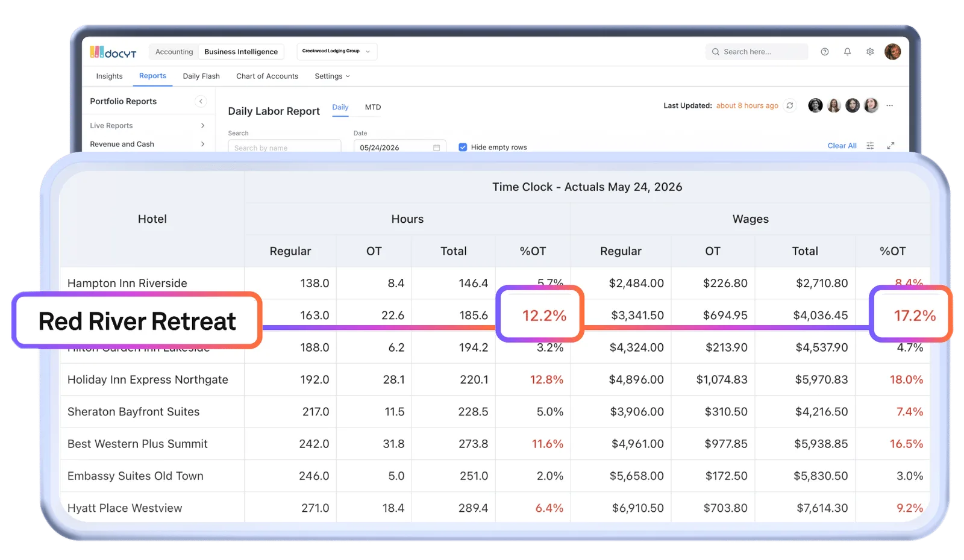The width and height of the screenshot is (964, 560).
Task: Click the Search by name field
Action: coord(284,148)
